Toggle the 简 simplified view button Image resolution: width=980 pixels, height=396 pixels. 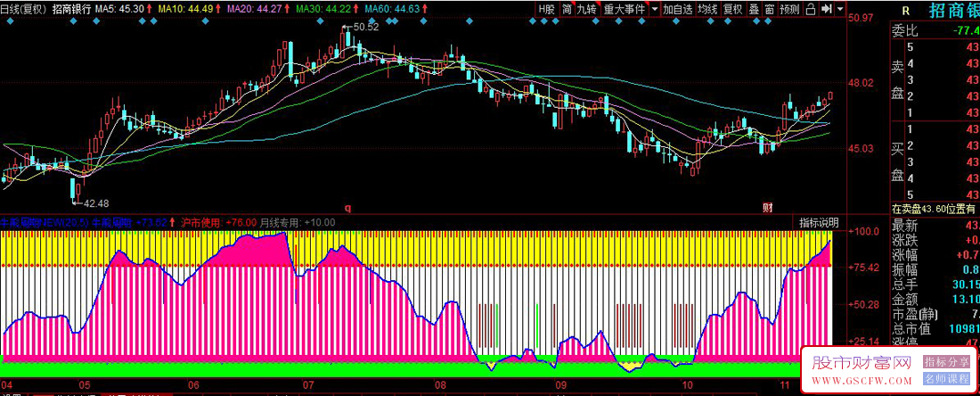pos(567,10)
